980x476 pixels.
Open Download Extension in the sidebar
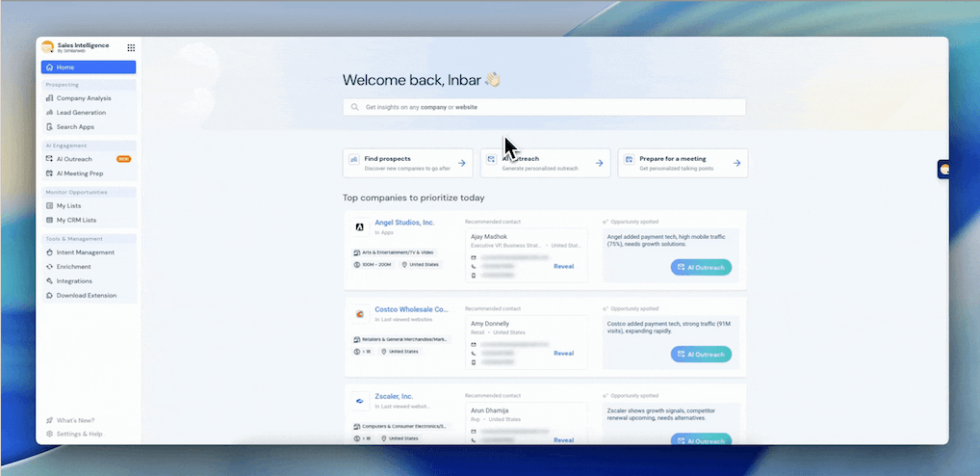tap(89, 295)
